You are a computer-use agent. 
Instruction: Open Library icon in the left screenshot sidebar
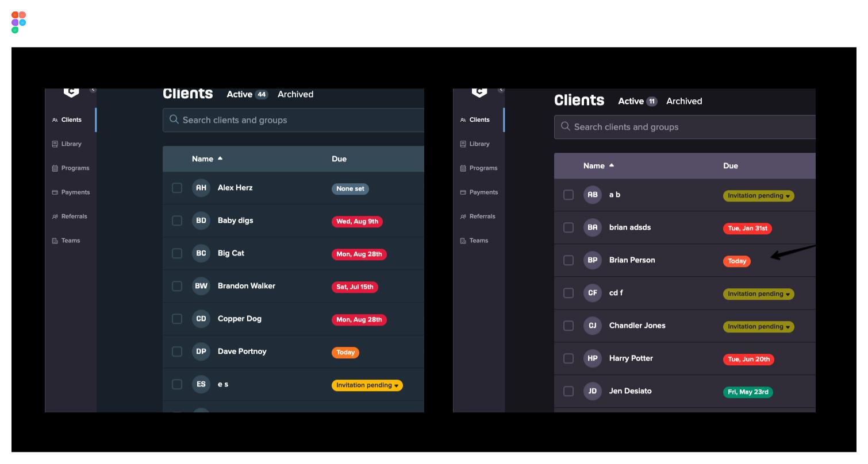pyautogui.click(x=55, y=144)
